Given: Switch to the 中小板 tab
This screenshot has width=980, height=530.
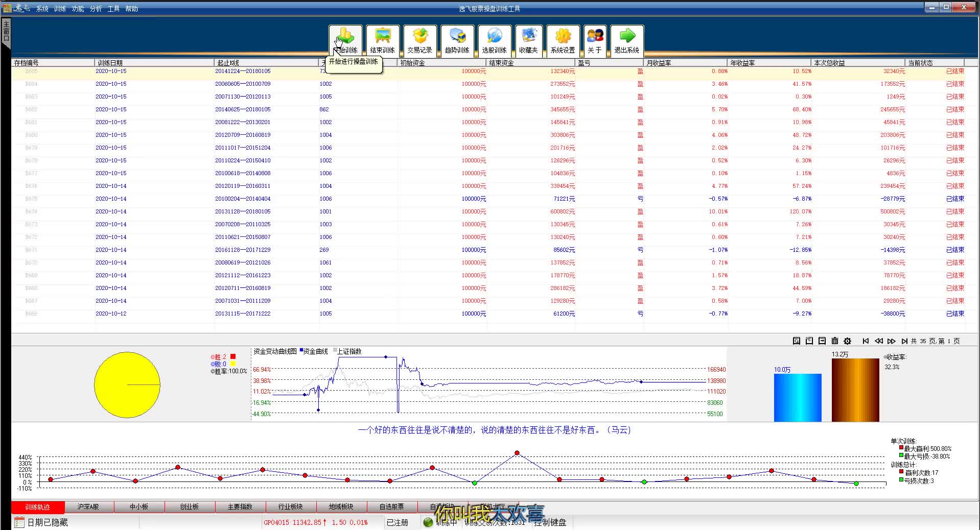Looking at the screenshot, I should [x=139, y=507].
